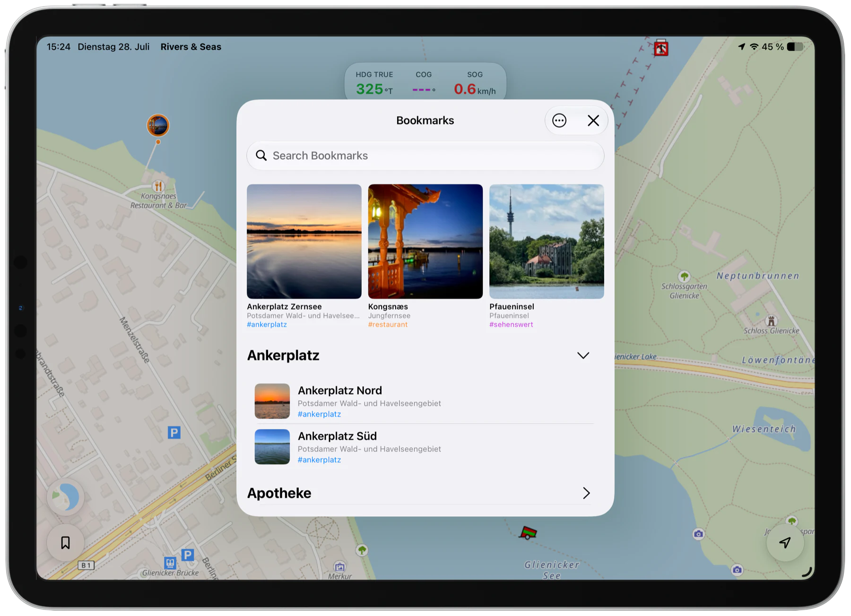The height and width of the screenshot is (616, 851).
Task: Tap the 15:24 clock in the status bar
Action: [x=59, y=47]
